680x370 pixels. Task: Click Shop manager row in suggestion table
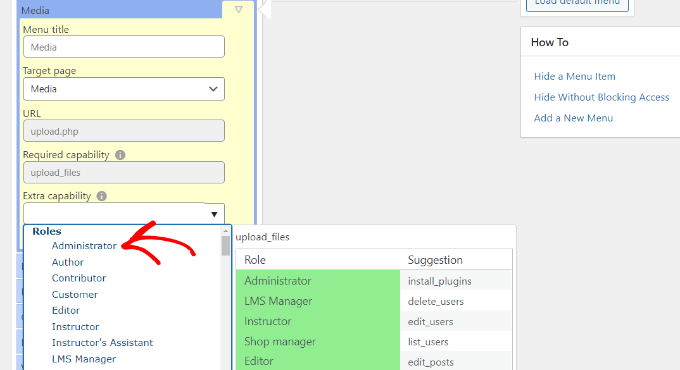tap(318, 341)
